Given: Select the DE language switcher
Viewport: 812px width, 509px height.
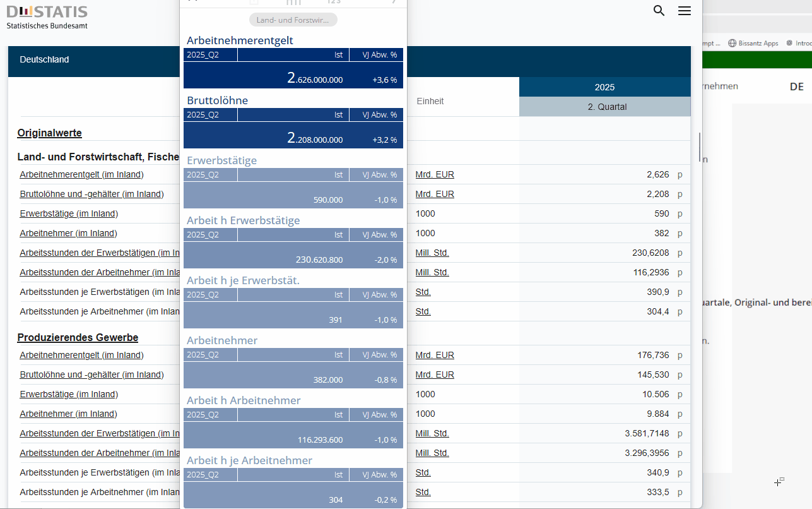Looking at the screenshot, I should pyautogui.click(x=796, y=87).
